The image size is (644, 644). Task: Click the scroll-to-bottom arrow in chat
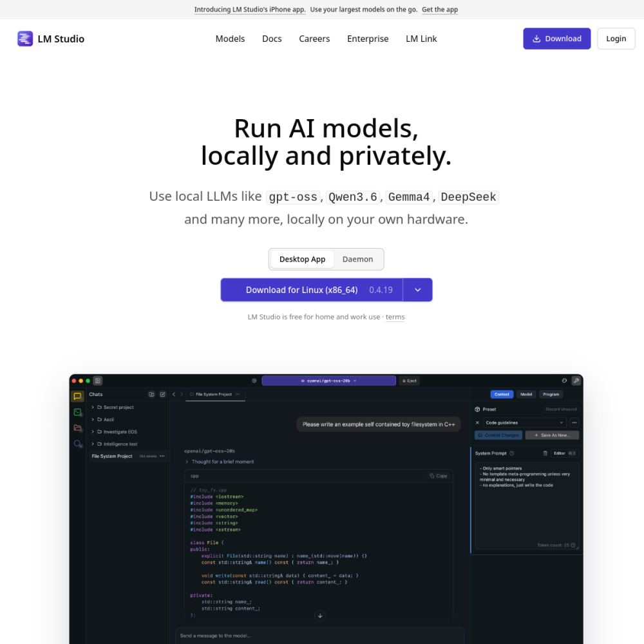pos(320,616)
